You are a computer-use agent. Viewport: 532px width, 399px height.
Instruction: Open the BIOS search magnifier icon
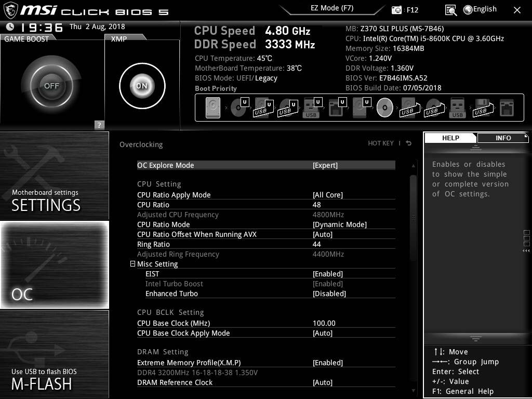pyautogui.click(x=451, y=10)
